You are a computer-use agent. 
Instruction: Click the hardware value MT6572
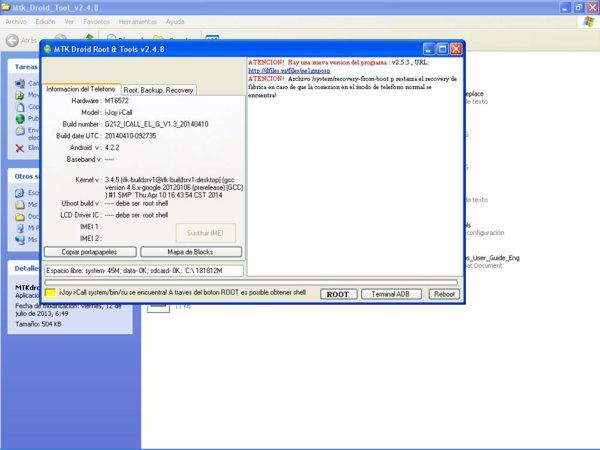click(117, 101)
